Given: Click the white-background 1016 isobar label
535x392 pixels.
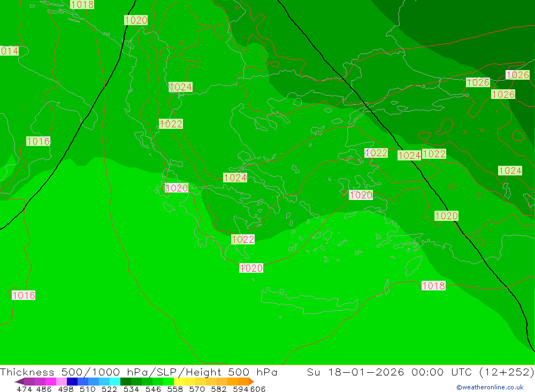Looking at the screenshot, I should point(24,295).
